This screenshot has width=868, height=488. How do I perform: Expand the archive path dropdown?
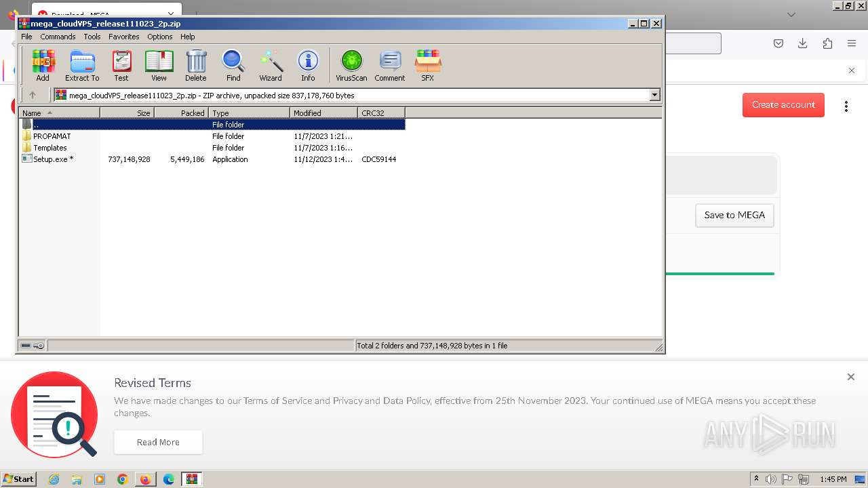655,96
